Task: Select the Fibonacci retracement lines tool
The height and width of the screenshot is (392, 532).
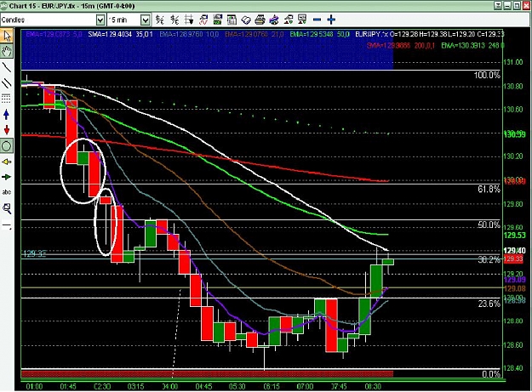Action: coord(7,99)
